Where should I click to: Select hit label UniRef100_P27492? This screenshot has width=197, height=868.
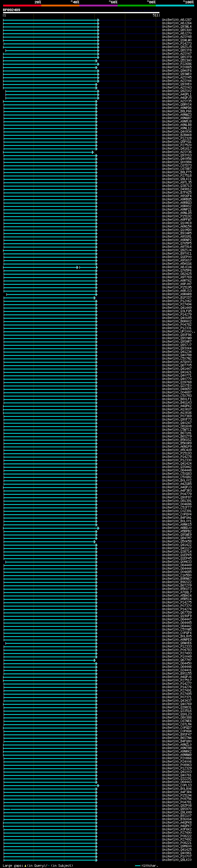[176, 839]
